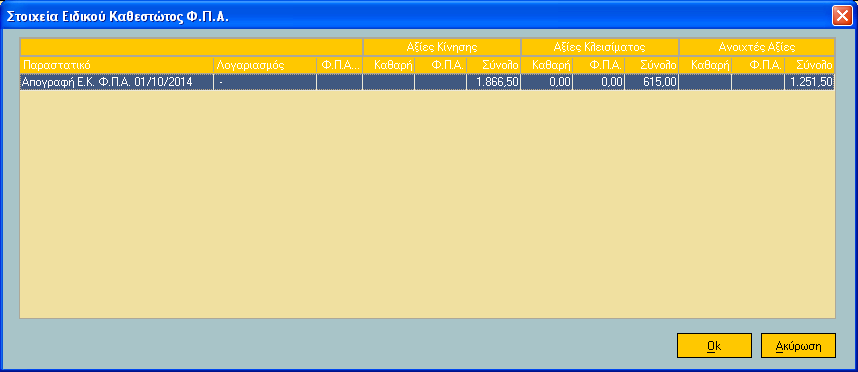Click the Σύνολο header under Αξίες Κίνησης
This screenshot has height=372, width=858.
[494, 65]
